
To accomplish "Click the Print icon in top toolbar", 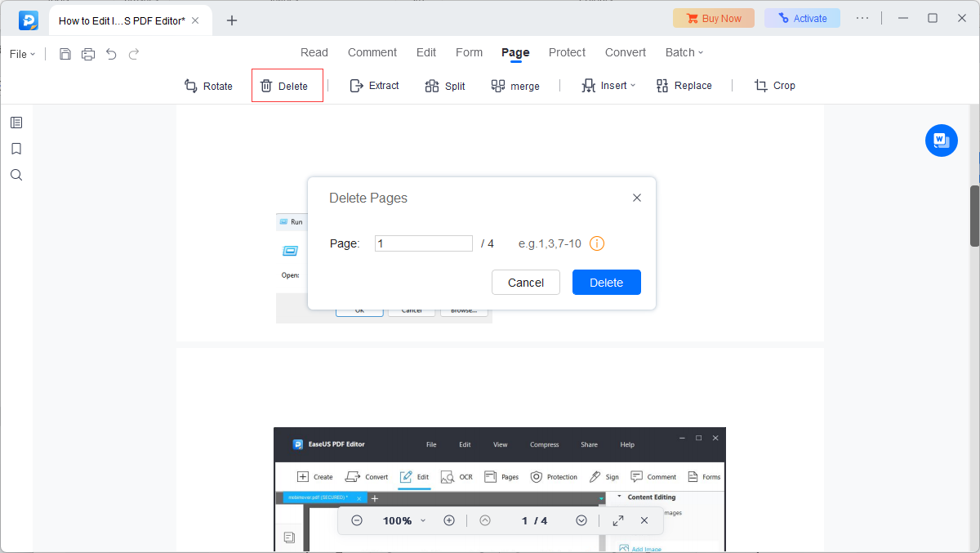I will [x=88, y=54].
